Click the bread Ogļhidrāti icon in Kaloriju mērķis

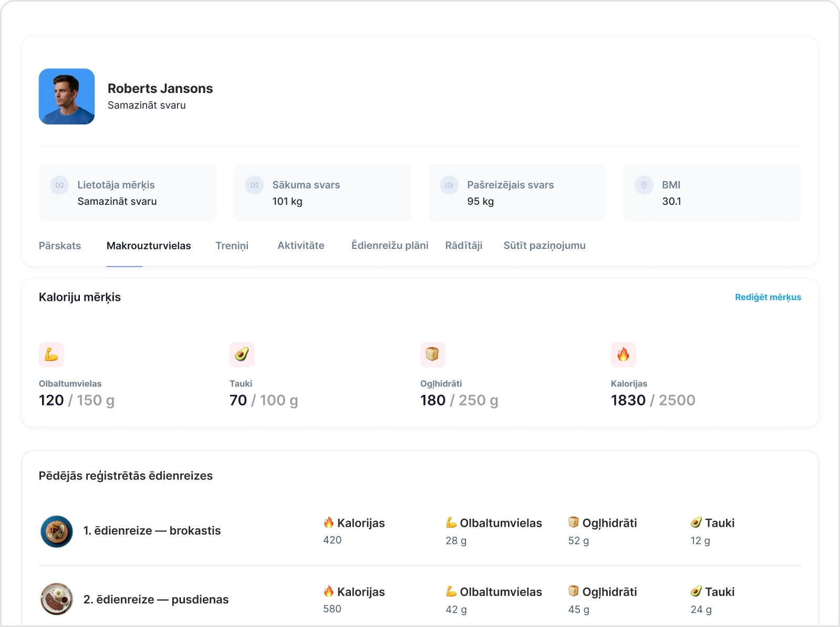pos(432,354)
